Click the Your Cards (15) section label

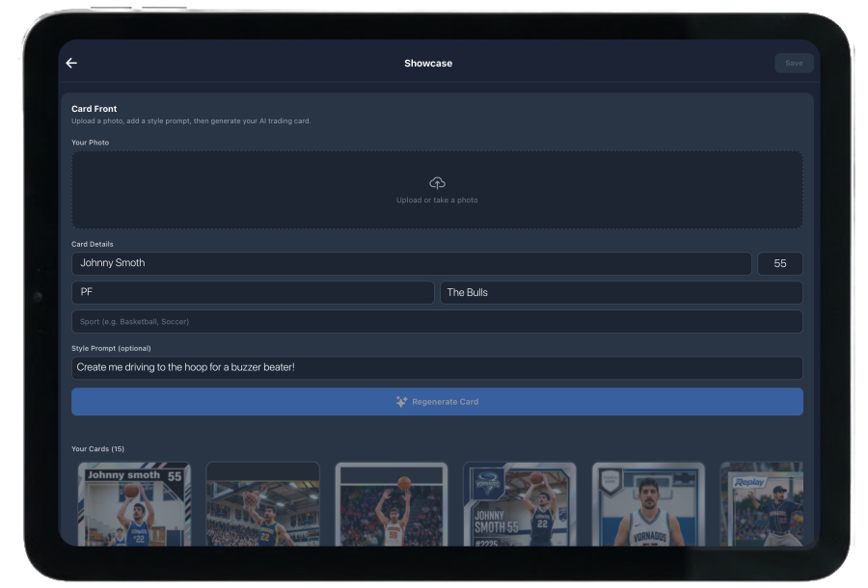pos(97,448)
